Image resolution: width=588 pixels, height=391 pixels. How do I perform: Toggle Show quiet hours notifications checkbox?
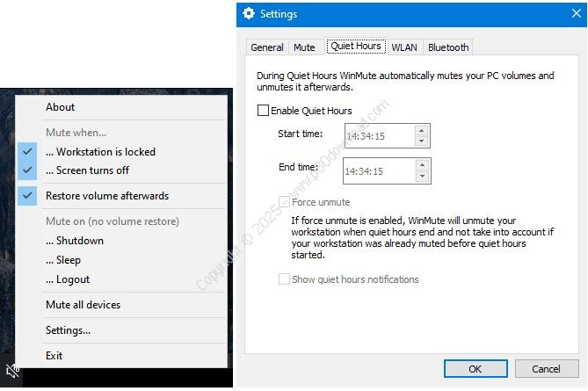click(x=284, y=279)
